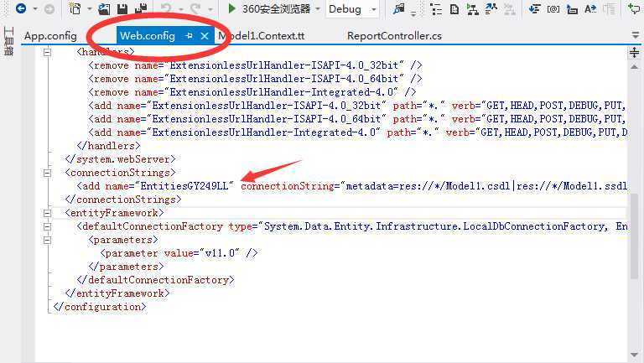This screenshot has width=644, height=363.
Task: Click the Save All toolbar icon
Action: point(141,8)
